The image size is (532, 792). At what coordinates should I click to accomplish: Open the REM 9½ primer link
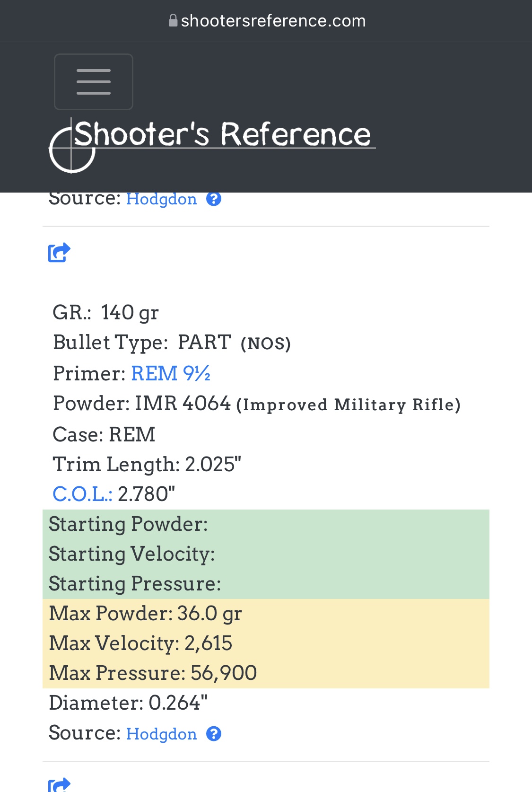click(x=170, y=373)
